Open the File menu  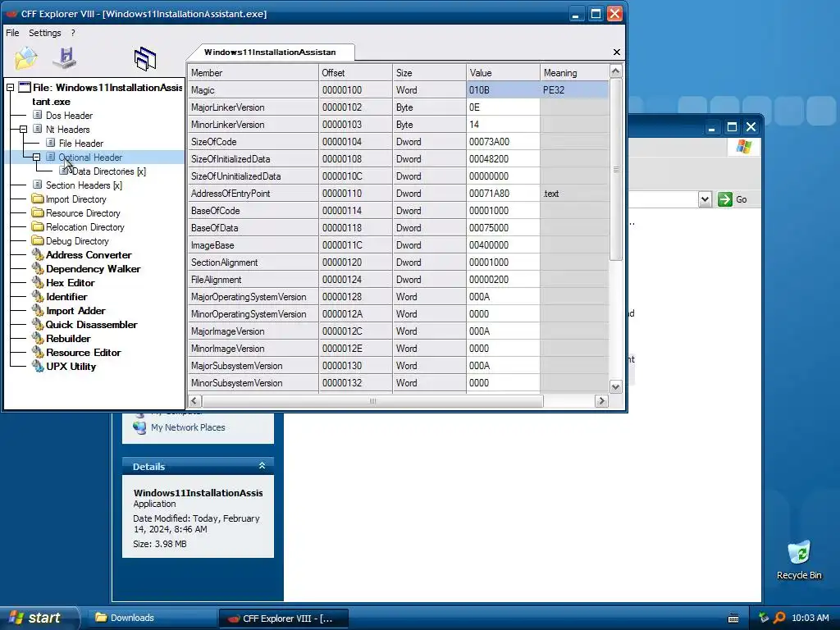tap(12, 33)
